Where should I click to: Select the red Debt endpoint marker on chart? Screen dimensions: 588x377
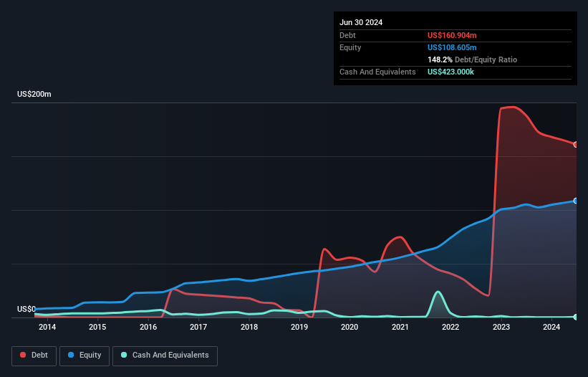pos(576,145)
